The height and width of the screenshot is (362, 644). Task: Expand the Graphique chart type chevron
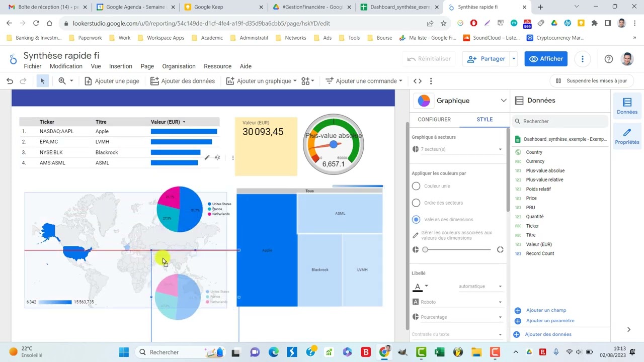point(503,101)
